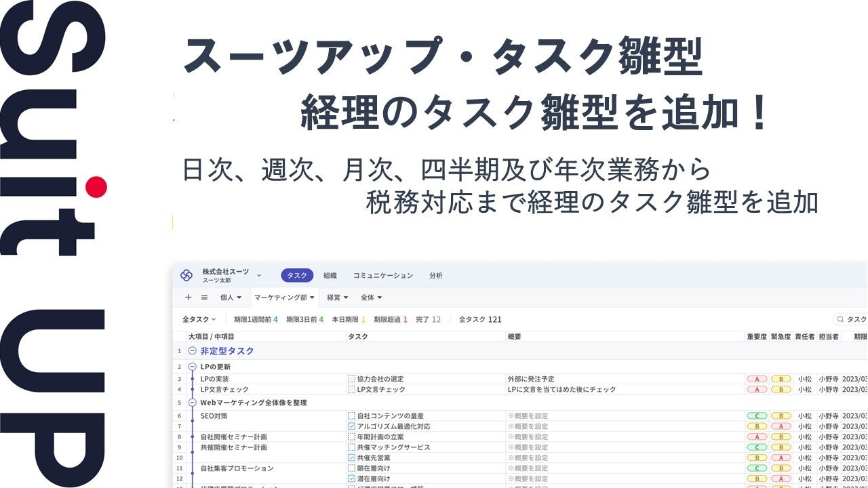Click the Suit UP app logo icon
This screenshot has width=868, height=488.
pos(186,275)
